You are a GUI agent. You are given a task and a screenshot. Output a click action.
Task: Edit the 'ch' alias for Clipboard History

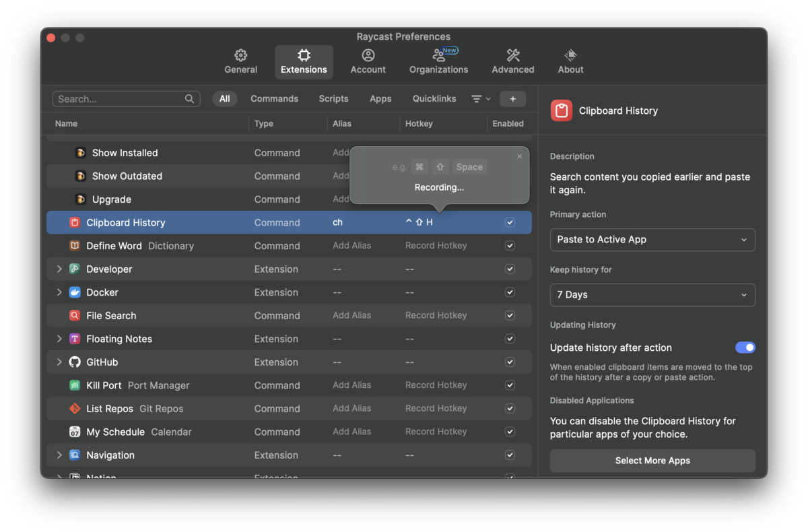(337, 222)
